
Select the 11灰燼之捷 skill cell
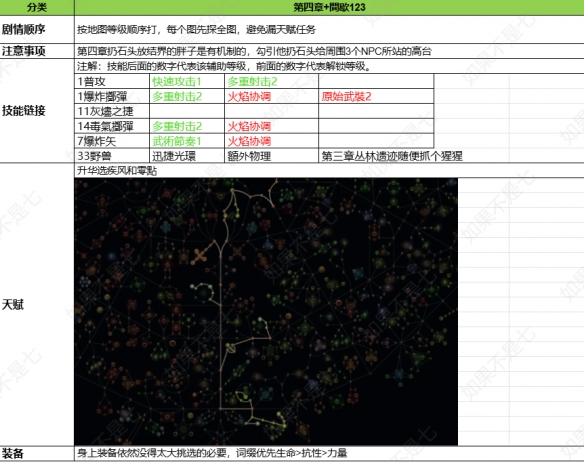[112, 111]
